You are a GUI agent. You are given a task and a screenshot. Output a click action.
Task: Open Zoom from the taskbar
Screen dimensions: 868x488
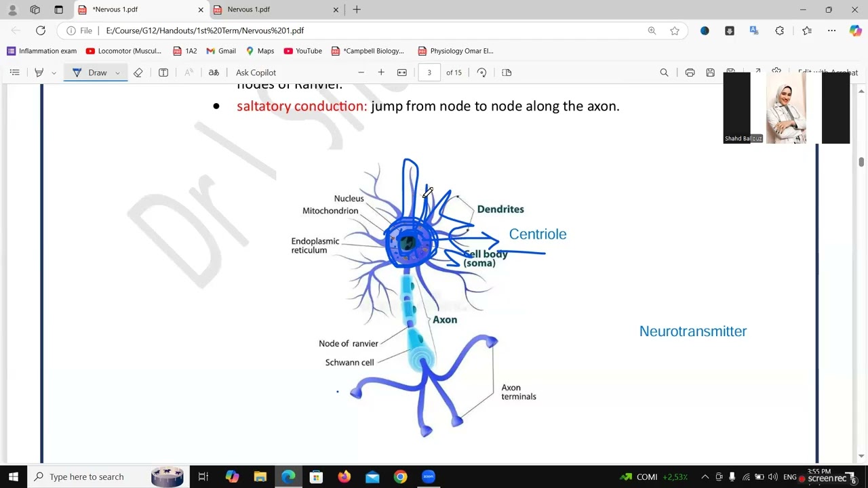point(429,476)
